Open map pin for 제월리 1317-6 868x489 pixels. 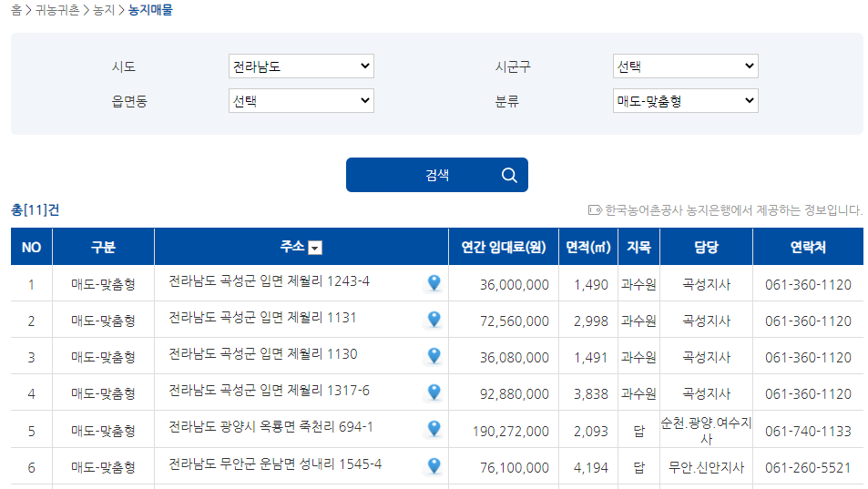point(434,392)
